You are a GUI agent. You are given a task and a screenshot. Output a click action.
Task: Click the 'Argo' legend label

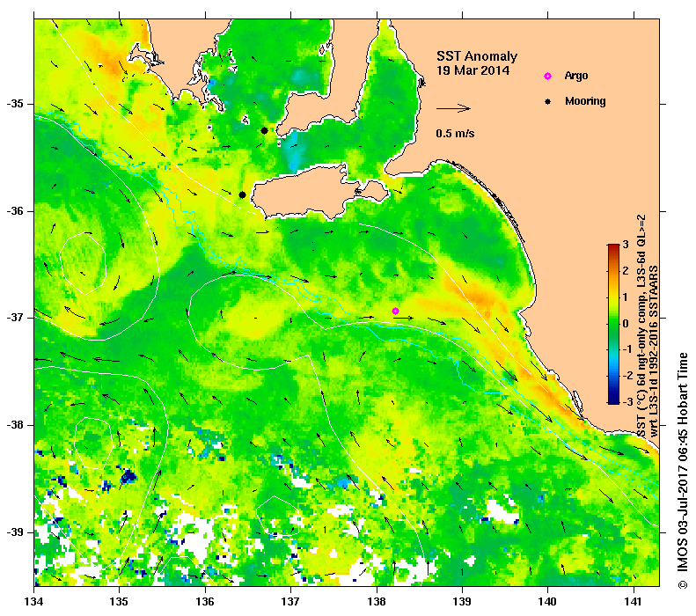tap(576, 76)
